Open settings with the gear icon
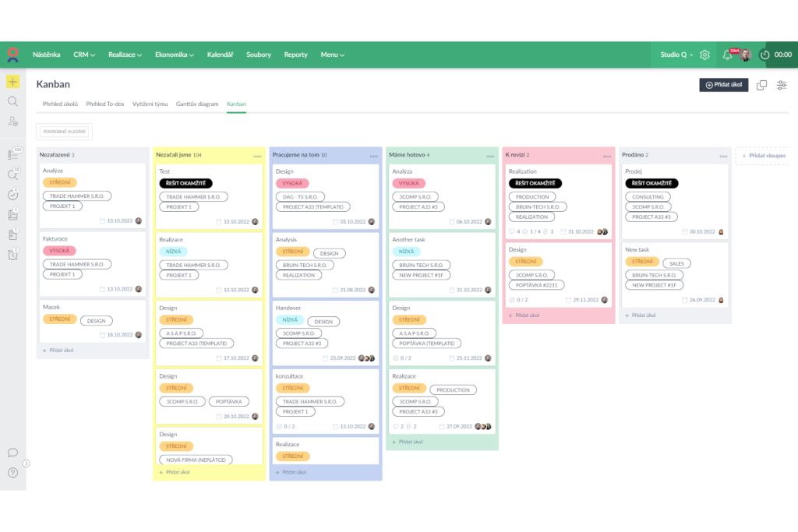 pos(704,55)
